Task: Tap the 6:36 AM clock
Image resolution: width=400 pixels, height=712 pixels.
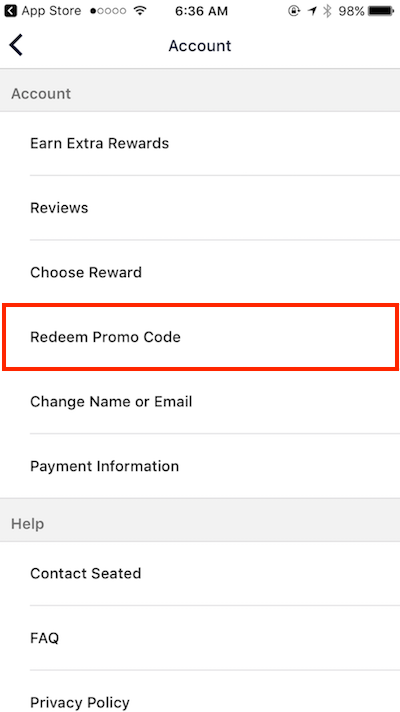Action: pyautogui.click(x=201, y=11)
